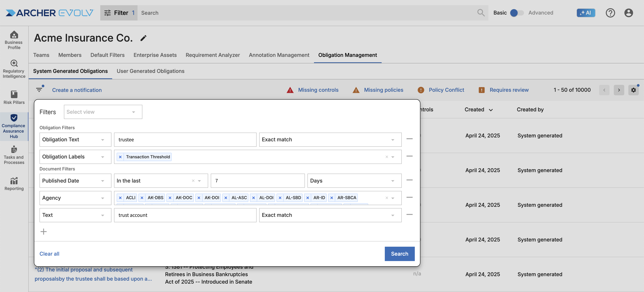The width and height of the screenshot is (644, 292).
Task: Open the Days unit dropdown
Action: [x=354, y=181]
